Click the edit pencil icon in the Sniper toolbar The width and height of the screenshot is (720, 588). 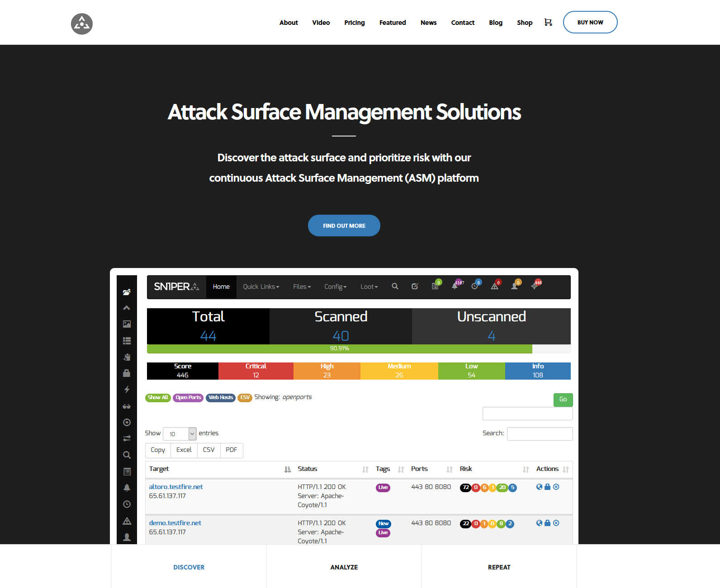415,287
